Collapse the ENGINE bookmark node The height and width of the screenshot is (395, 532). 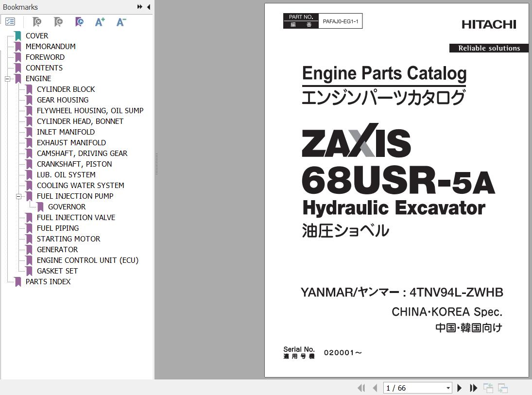point(7,79)
